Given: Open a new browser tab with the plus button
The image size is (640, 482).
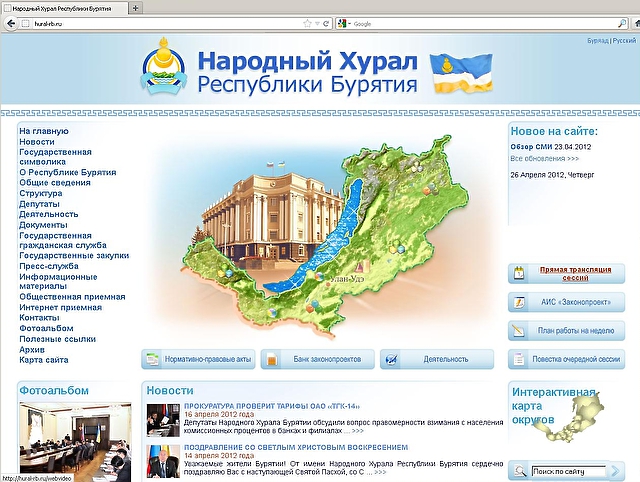Looking at the screenshot, I should pos(136,8).
